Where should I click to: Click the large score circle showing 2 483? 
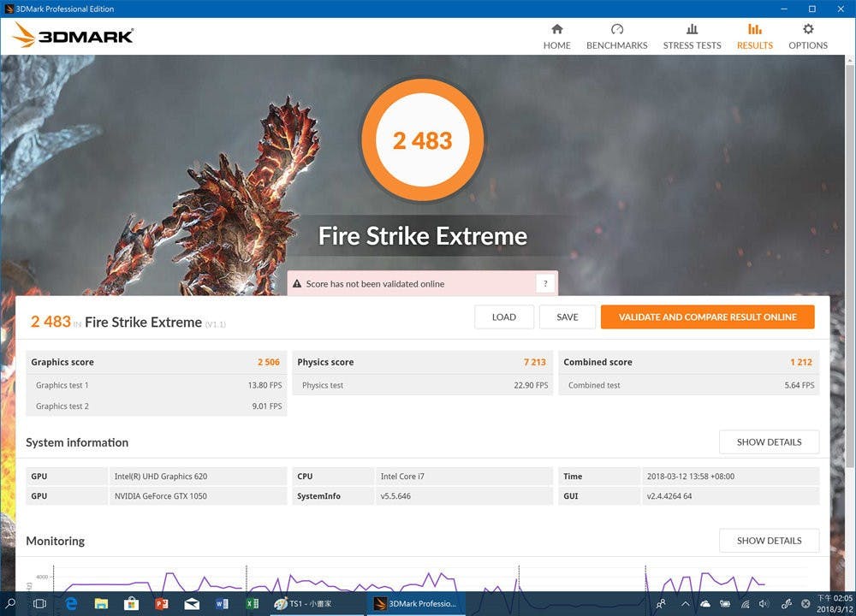pyautogui.click(x=423, y=140)
